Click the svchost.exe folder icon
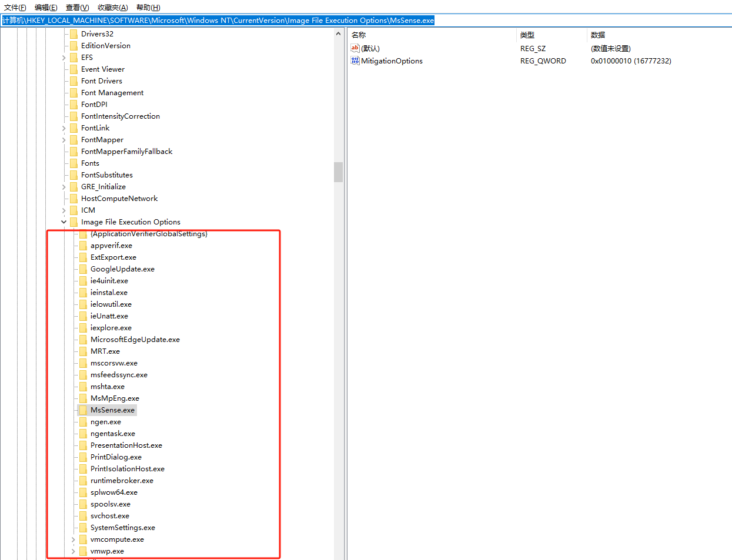732x560 pixels. (83, 515)
